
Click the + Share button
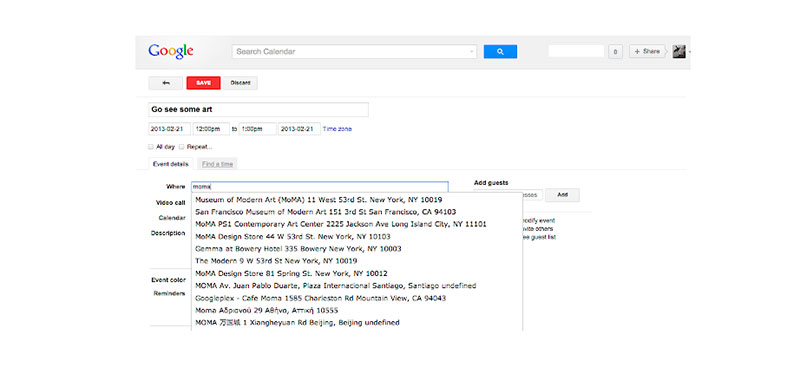(647, 52)
